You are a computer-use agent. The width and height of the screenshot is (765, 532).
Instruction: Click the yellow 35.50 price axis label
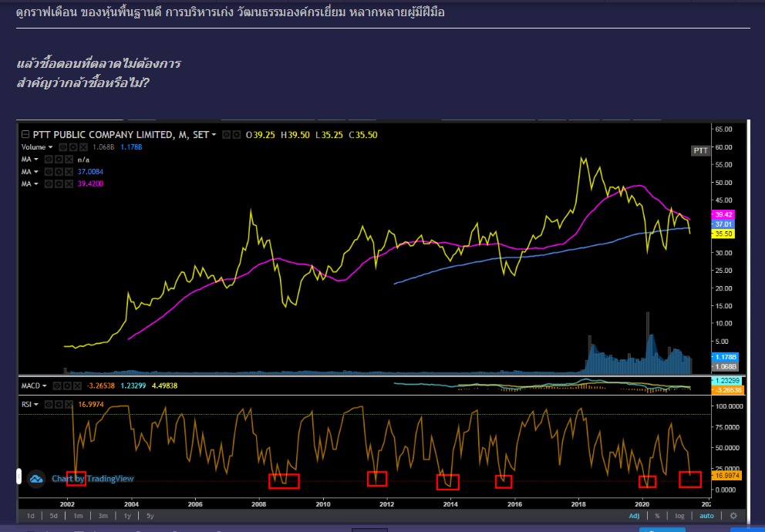pyautogui.click(x=723, y=234)
